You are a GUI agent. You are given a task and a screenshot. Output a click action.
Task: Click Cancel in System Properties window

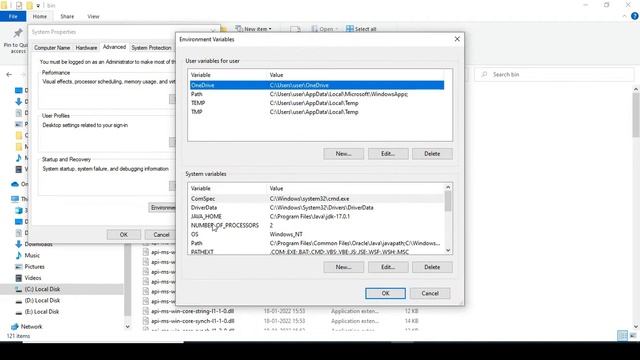tap(161, 235)
